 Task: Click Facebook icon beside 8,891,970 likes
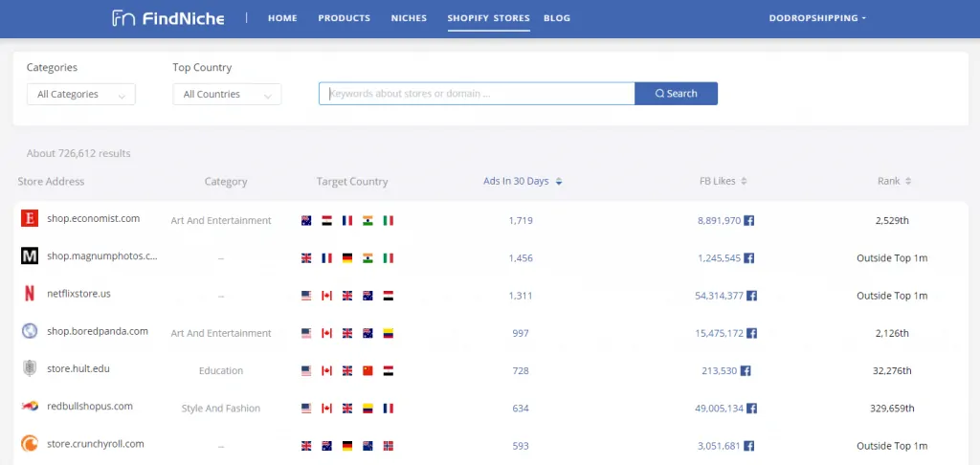[749, 221]
